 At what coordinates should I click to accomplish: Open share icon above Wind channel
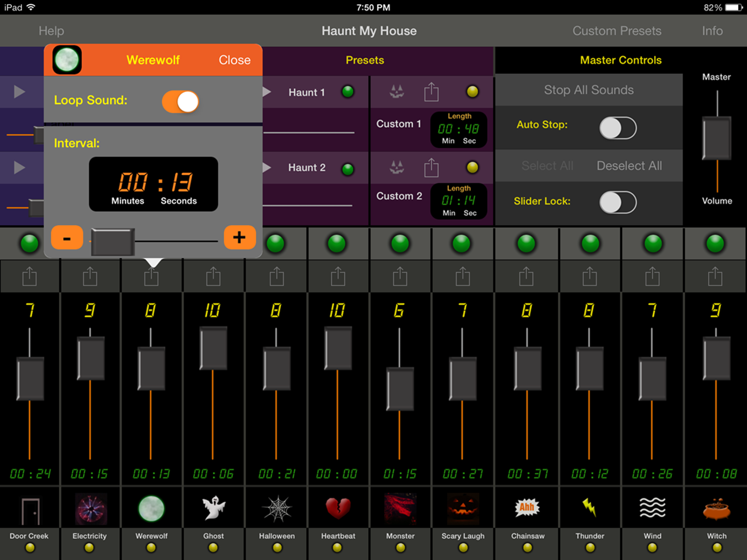pyautogui.click(x=652, y=276)
